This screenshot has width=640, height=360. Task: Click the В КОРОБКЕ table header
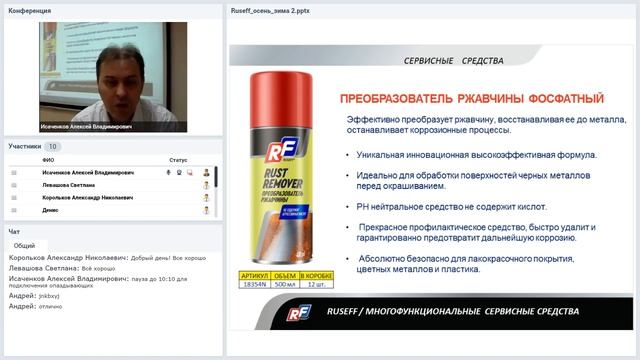pyautogui.click(x=316, y=276)
